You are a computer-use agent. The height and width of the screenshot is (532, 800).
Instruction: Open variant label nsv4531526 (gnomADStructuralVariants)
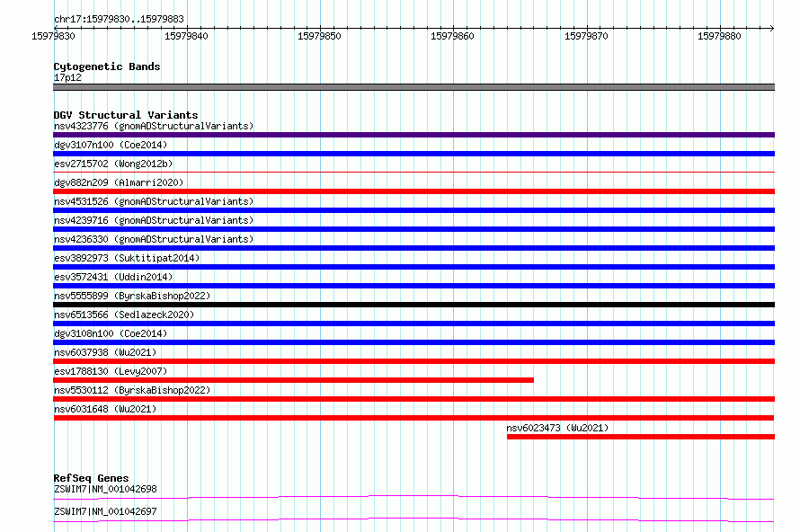[154, 201]
